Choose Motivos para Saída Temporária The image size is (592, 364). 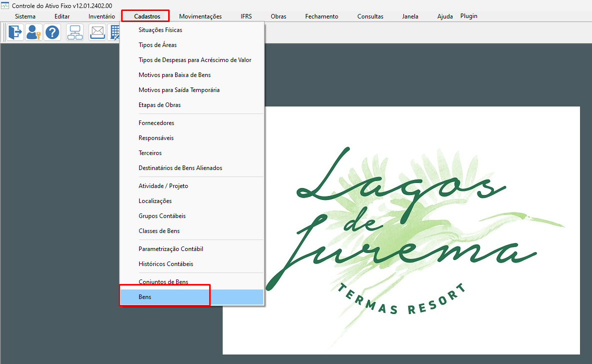point(192,90)
